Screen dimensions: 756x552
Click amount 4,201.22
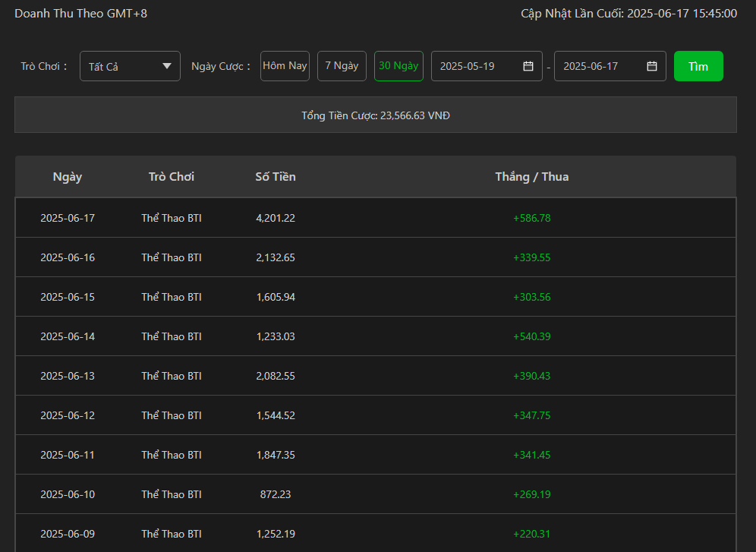tap(276, 218)
